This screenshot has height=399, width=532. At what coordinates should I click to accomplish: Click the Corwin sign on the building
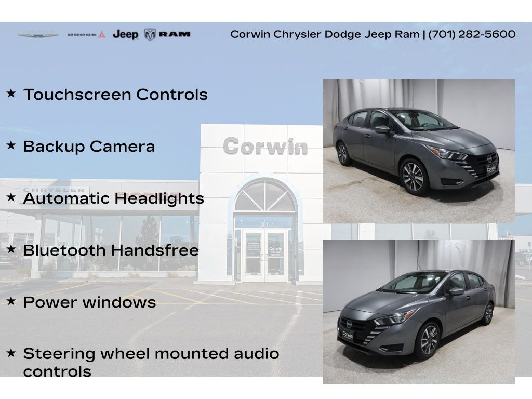265,147
